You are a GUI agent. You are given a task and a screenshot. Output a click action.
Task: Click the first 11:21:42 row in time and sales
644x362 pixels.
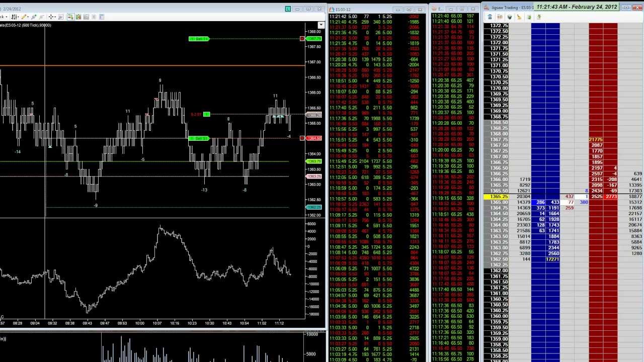(375, 17)
